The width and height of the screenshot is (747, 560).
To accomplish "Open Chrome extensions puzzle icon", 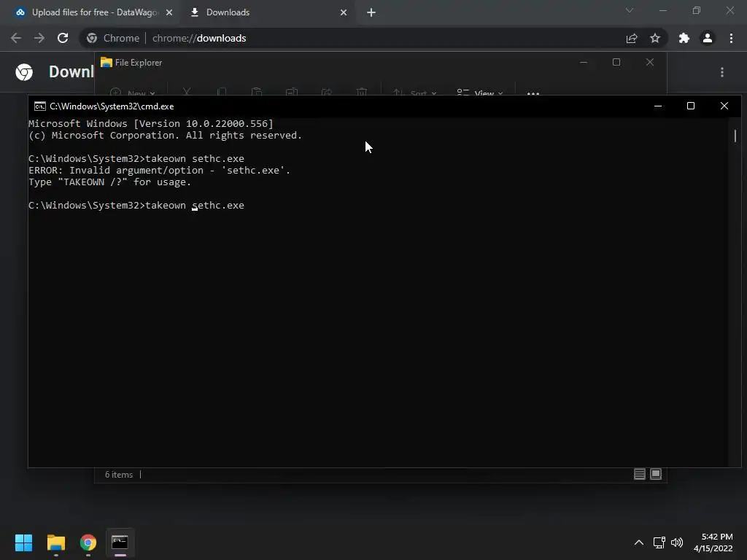I will [x=684, y=38].
